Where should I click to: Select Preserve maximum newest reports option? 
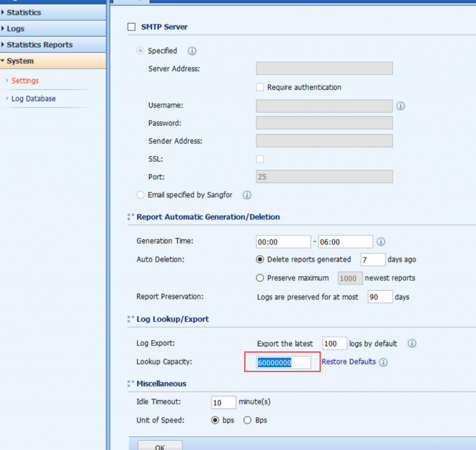click(260, 278)
